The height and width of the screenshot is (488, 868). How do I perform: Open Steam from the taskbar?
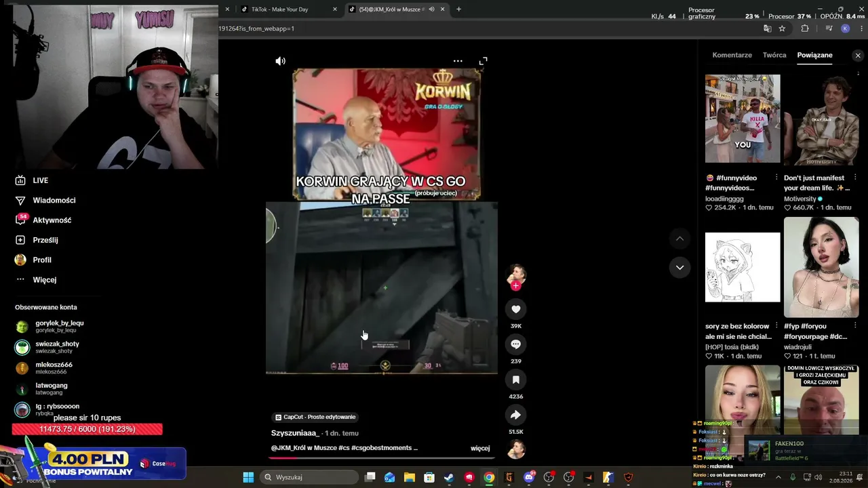[449, 477]
